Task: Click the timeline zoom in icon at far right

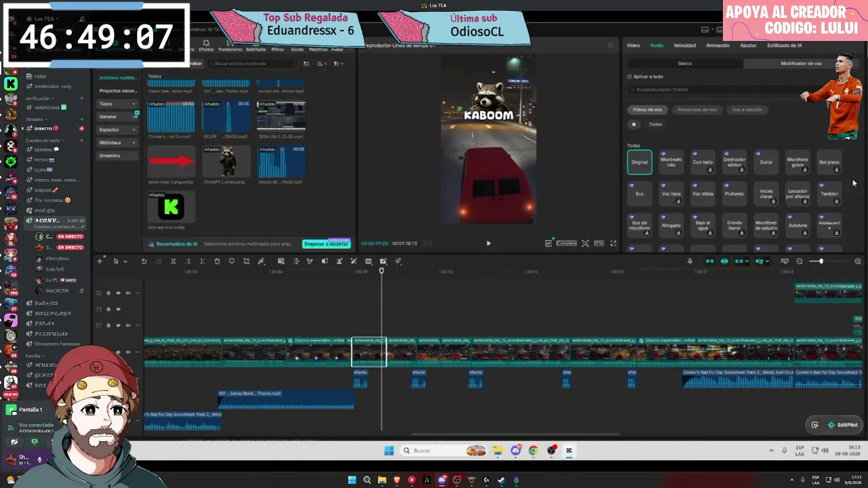Action: (x=858, y=262)
